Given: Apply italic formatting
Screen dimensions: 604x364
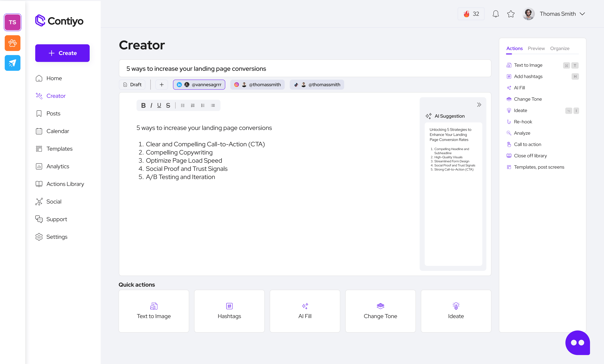Looking at the screenshot, I should (x=151, y=105).
